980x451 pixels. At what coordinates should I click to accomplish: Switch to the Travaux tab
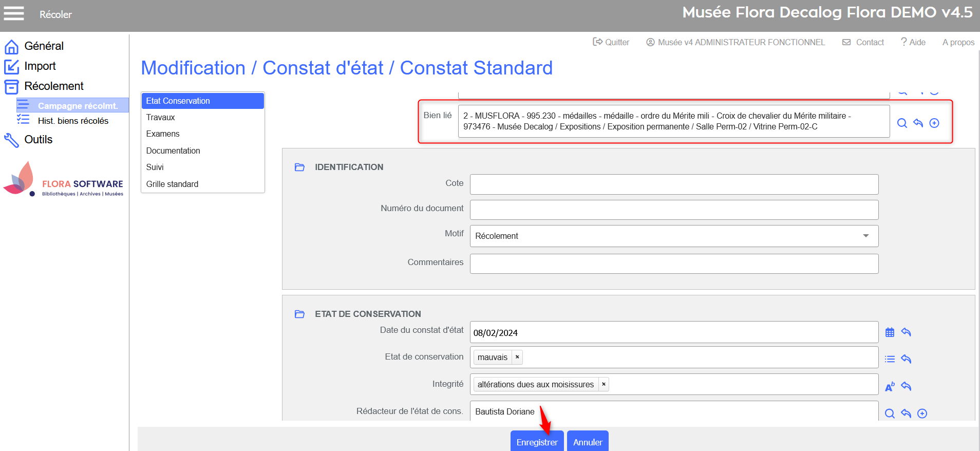point(161,117)
